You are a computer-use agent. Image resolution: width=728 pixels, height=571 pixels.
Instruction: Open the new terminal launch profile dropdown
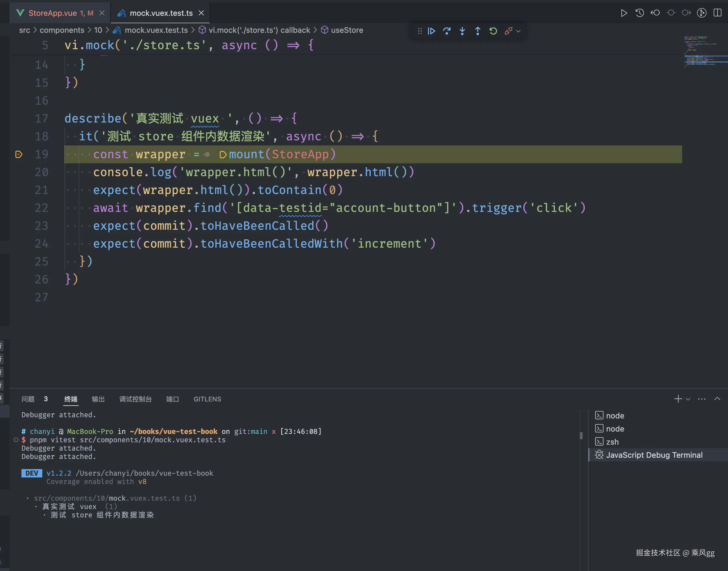pyautogui.click(x=688, y=399)
